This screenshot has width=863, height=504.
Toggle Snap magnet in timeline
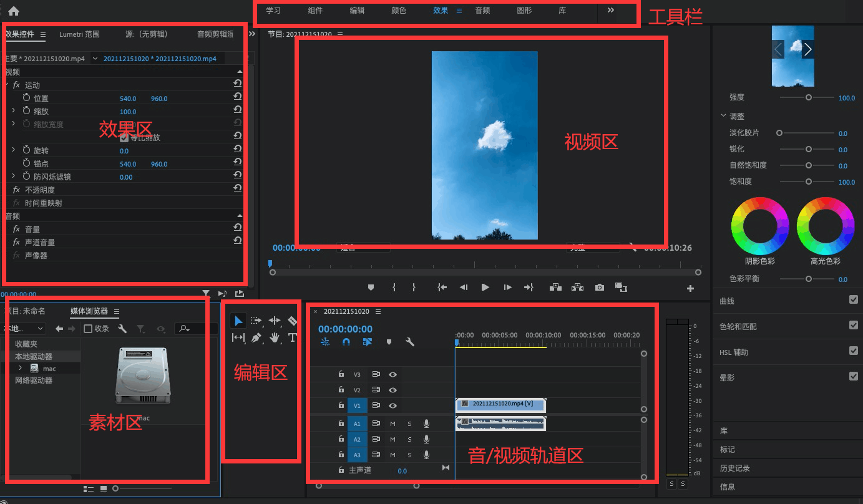346,342
